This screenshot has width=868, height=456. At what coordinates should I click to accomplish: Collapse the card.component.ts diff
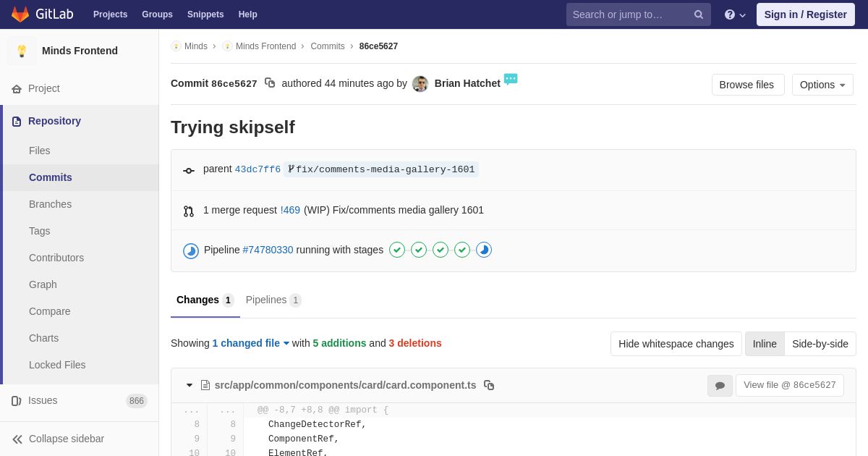click(x=190, y=385)
